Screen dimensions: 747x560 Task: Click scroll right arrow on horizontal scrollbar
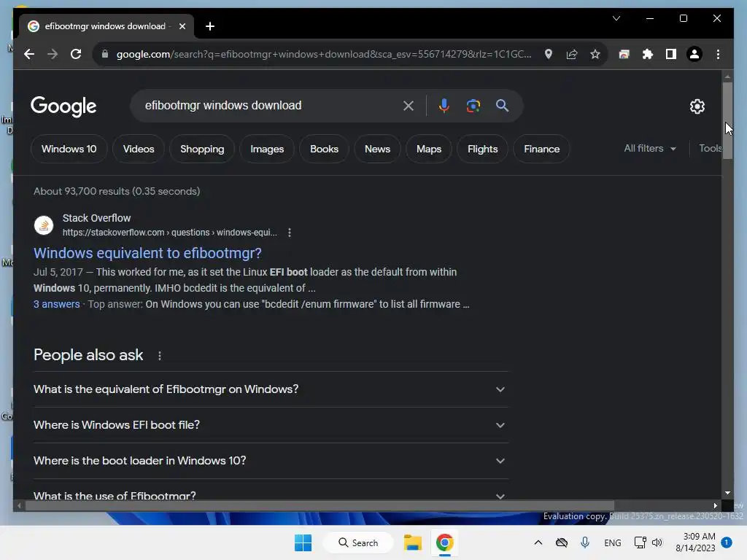click(715, 506)
